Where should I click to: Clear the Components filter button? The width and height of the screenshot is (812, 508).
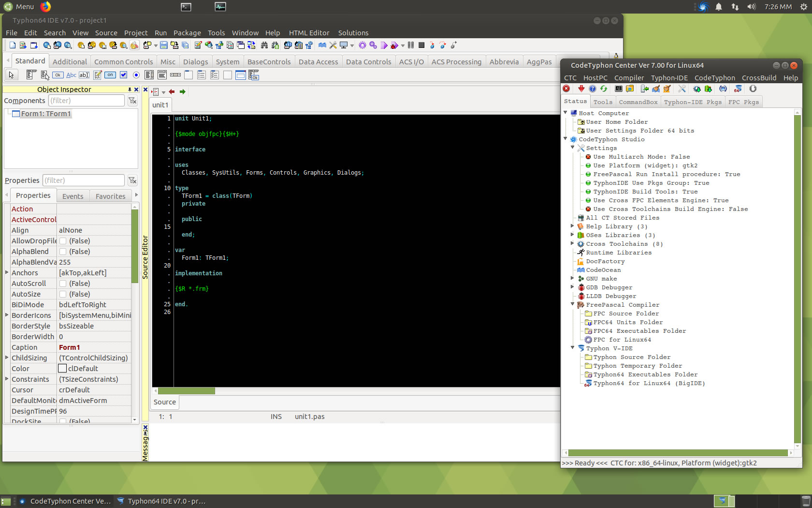tap(132, 101)
